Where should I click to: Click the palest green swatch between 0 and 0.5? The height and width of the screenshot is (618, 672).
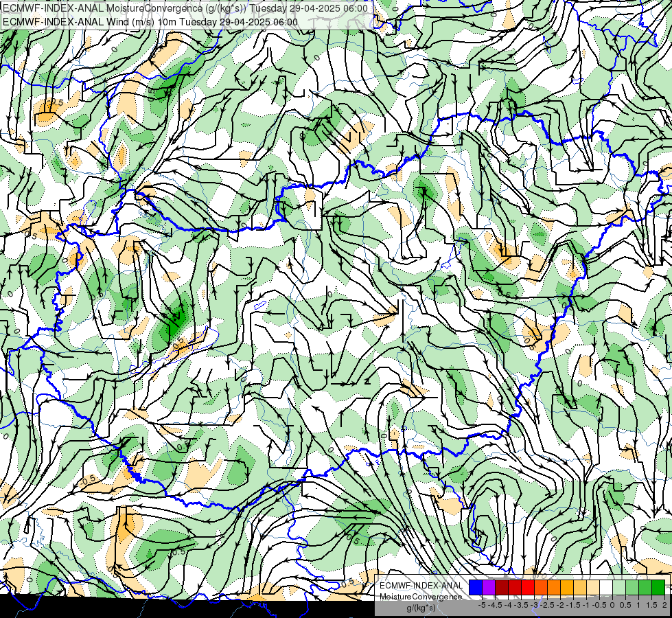619,588
